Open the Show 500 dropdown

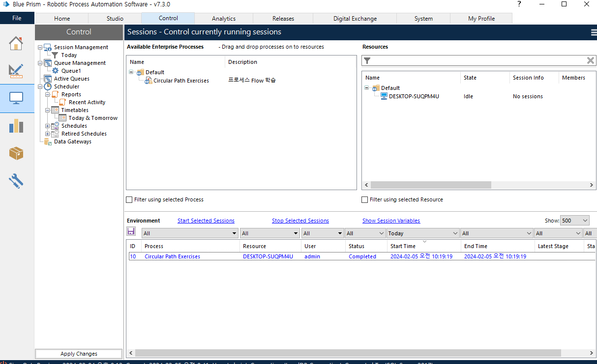(x=574, y=221)
